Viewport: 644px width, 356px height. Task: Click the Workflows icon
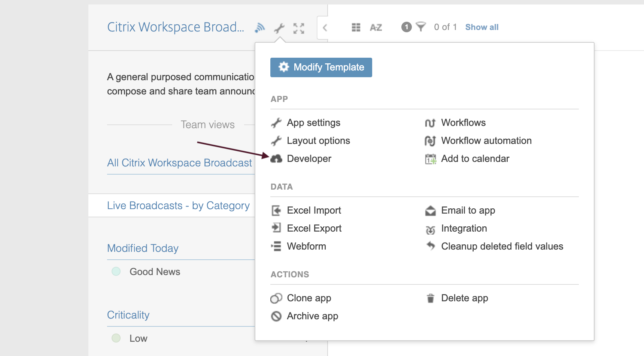click(x=430, y=123)
